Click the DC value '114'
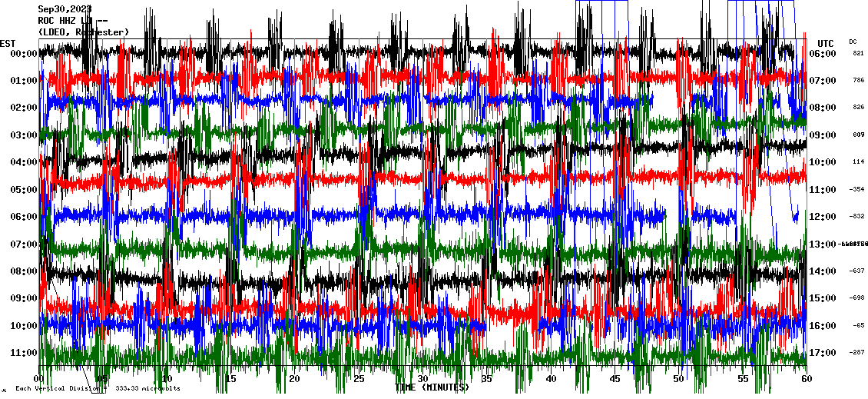 (x=859, y=161)
